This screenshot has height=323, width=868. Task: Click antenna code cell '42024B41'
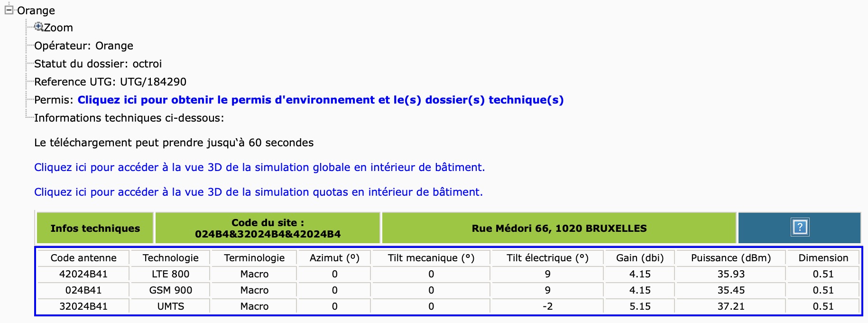[83, 274]
